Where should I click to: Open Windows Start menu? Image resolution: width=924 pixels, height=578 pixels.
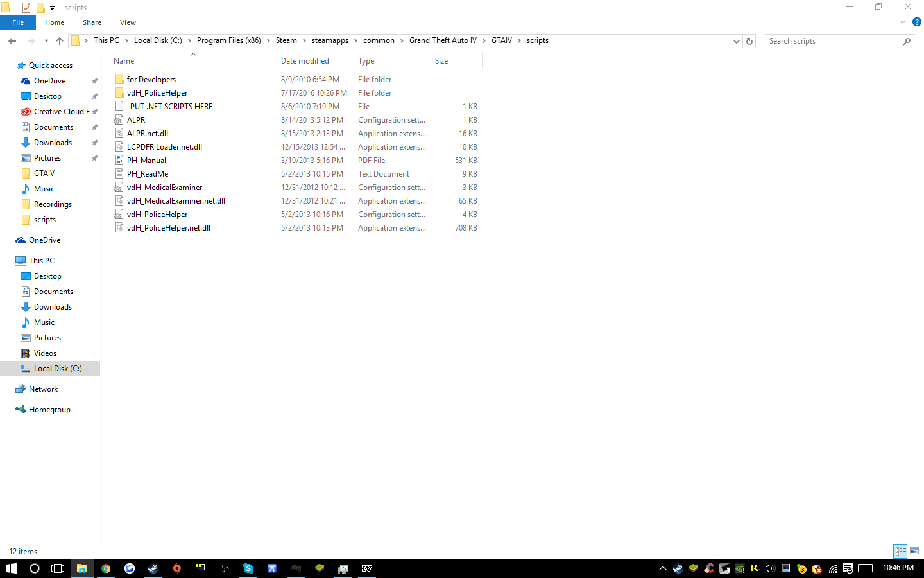[12, 568]
